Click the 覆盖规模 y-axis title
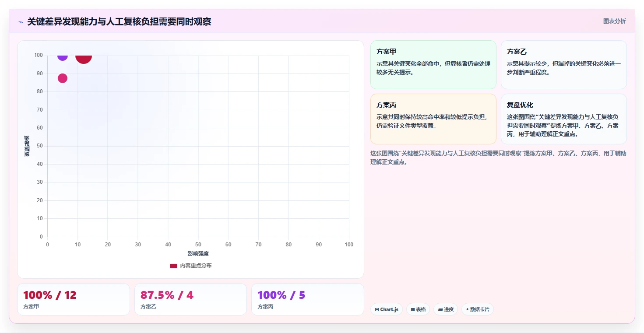Viewport: 644px width, 333px height. (x=27, y=146)
